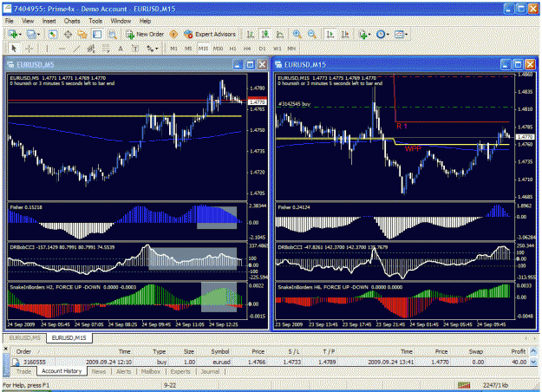Open the Tools menu
Image resolution: width=542 pixels, height=392 pixels.
click(95, 21)
